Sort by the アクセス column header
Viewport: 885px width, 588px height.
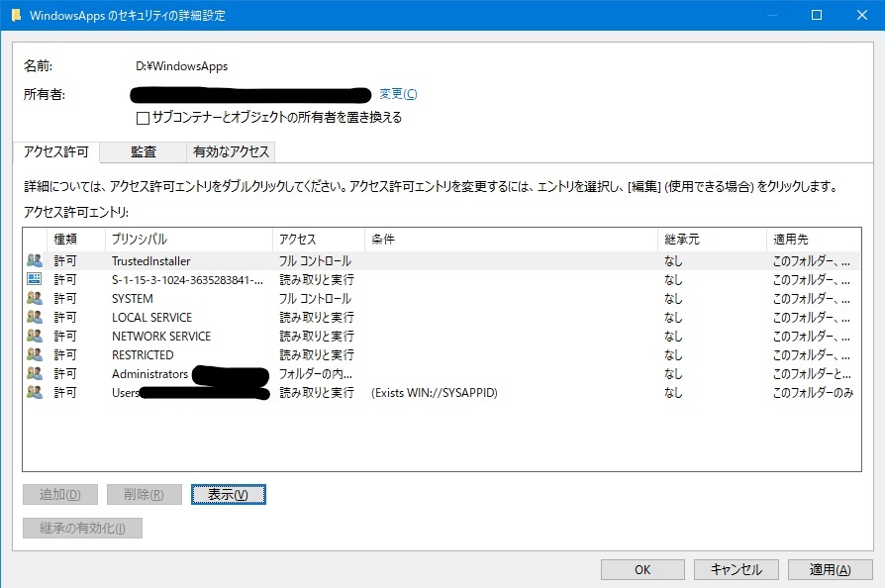click(319, 240)
